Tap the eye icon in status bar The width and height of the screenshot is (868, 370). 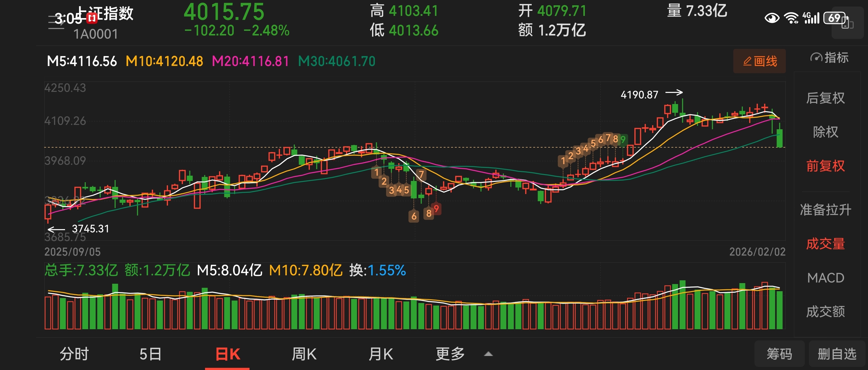772,18
